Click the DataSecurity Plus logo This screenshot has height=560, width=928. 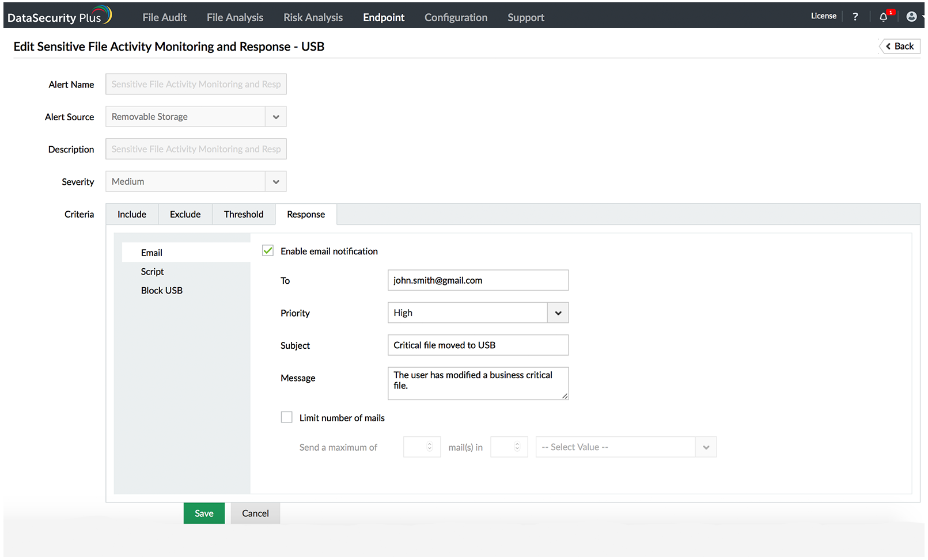coord(59,16)
